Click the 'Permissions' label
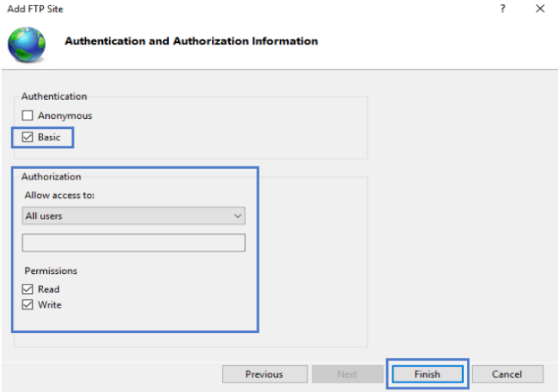Viewport: 559px width, 392px height. 51,271
